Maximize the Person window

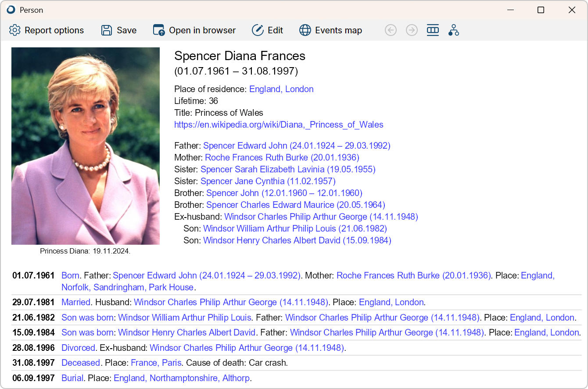(541, 10)
